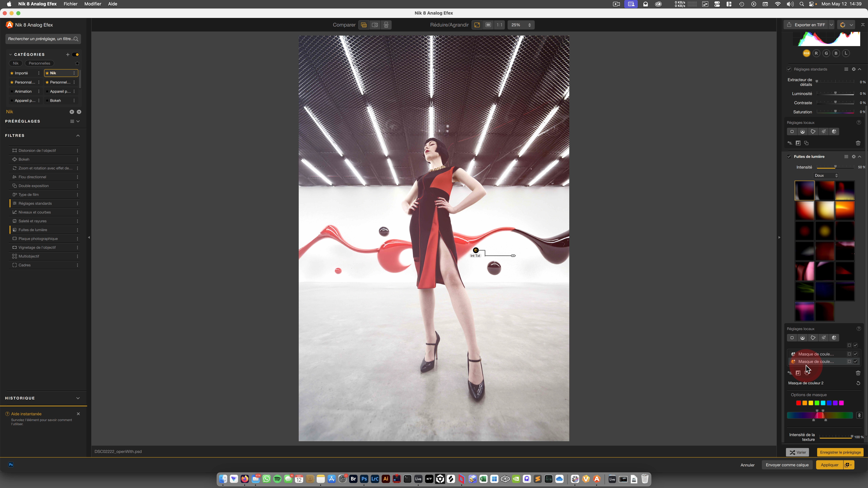Pick the cyan mask color swatch
Screen dimensions: 868x488
pos(823,403)
